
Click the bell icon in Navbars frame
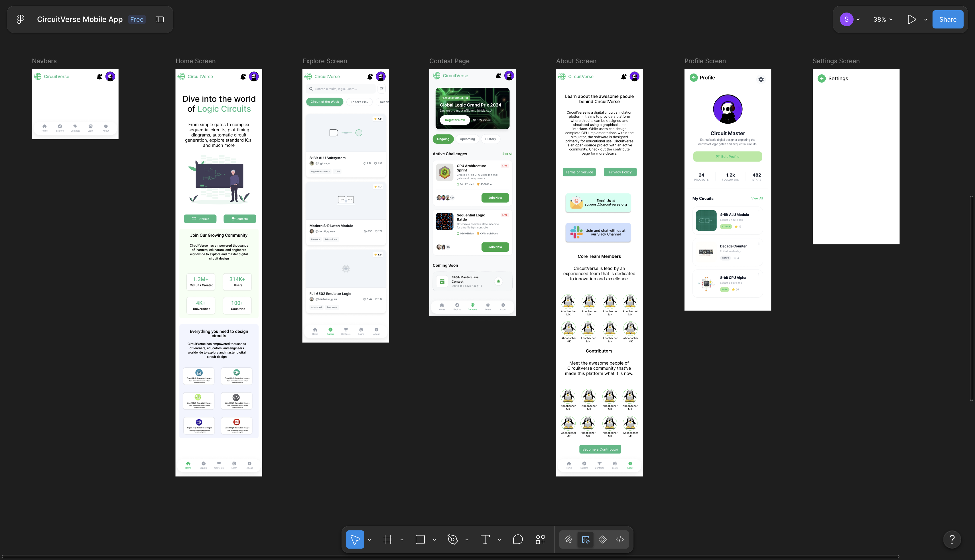pos(99,77)
